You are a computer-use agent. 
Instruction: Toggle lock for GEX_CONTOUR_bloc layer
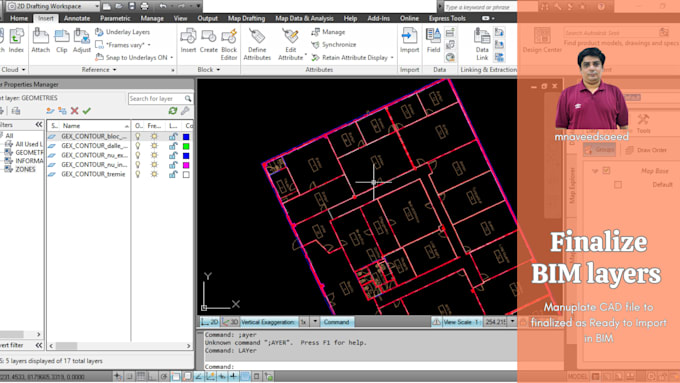point(173,136)
